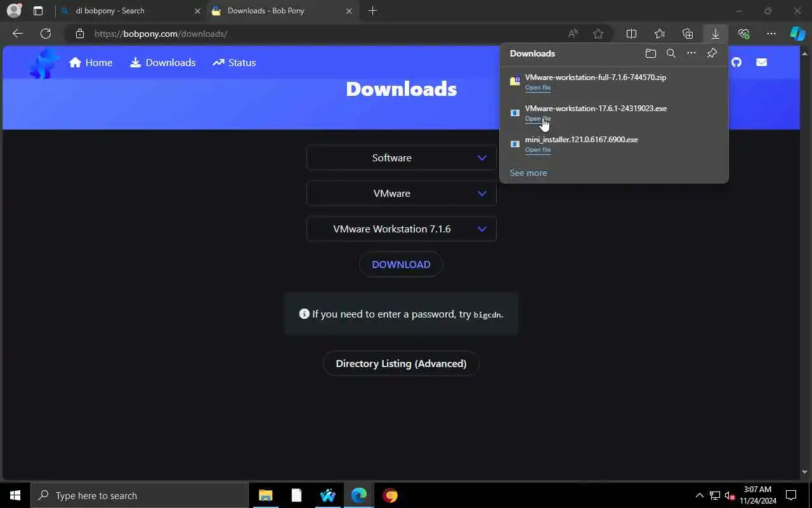Refresh the current page
The width and height of the screenshot is (812, 508).
(46, 34)
